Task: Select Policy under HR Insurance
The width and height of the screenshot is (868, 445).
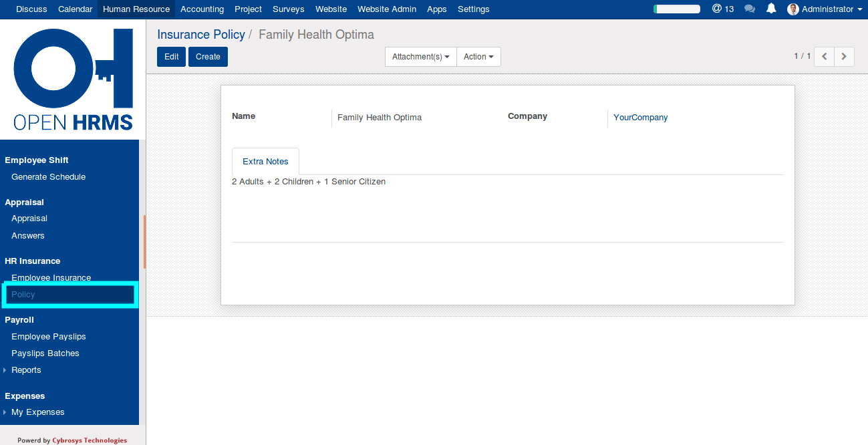Action: [x=69, y=295]
